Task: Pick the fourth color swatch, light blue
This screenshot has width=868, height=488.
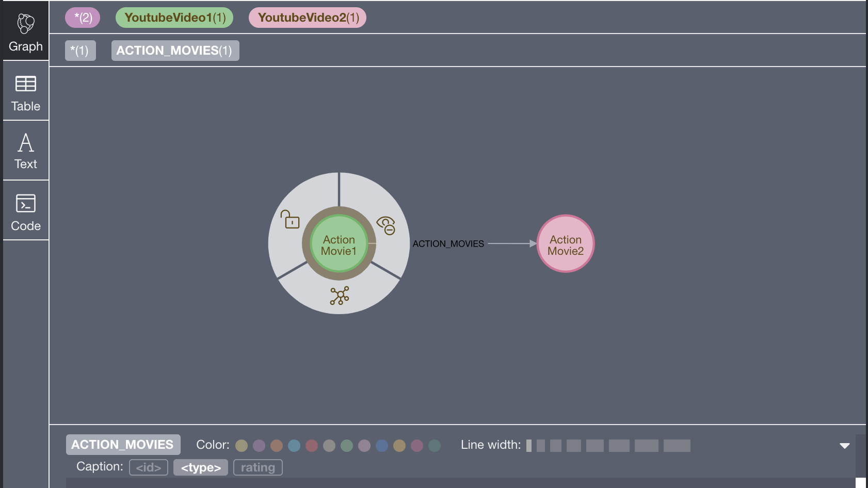Action: pos(294,446)
